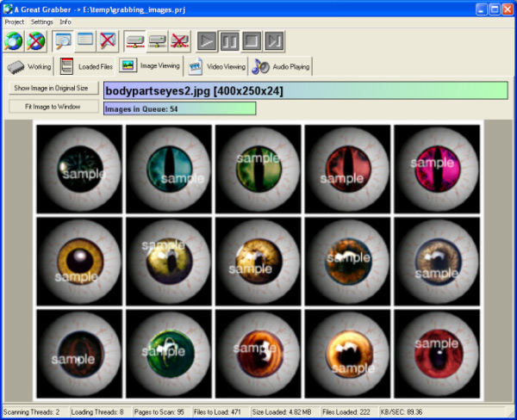Image resolution: width=517 pixels, height=420 pixels.
Task: Switch to the Video Viewing tab
Action: tap(218, 66)
